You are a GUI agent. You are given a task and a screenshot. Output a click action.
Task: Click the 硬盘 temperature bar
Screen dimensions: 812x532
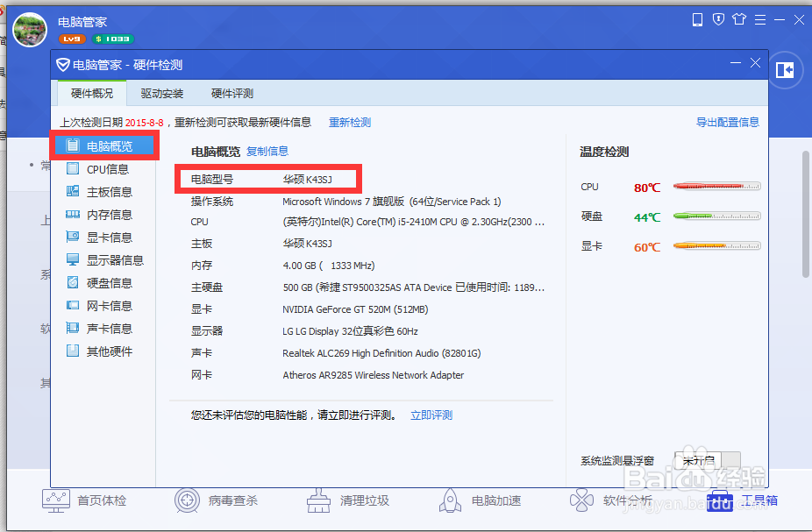717,216
